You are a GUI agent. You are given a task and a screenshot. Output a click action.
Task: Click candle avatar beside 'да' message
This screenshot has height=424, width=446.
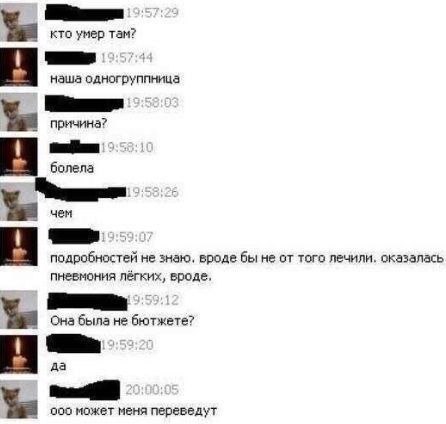(19, 354)
